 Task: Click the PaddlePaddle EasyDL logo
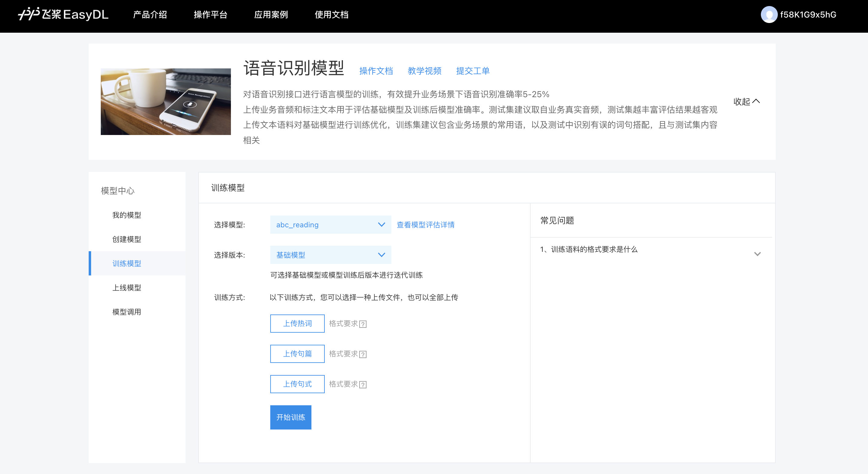click(63, 14)
